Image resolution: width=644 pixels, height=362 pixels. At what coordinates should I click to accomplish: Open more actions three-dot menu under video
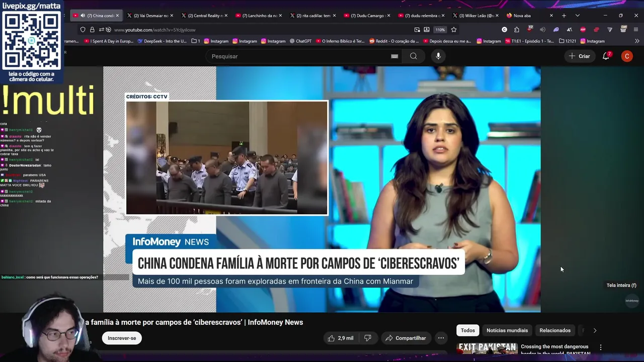coord(441,338)
